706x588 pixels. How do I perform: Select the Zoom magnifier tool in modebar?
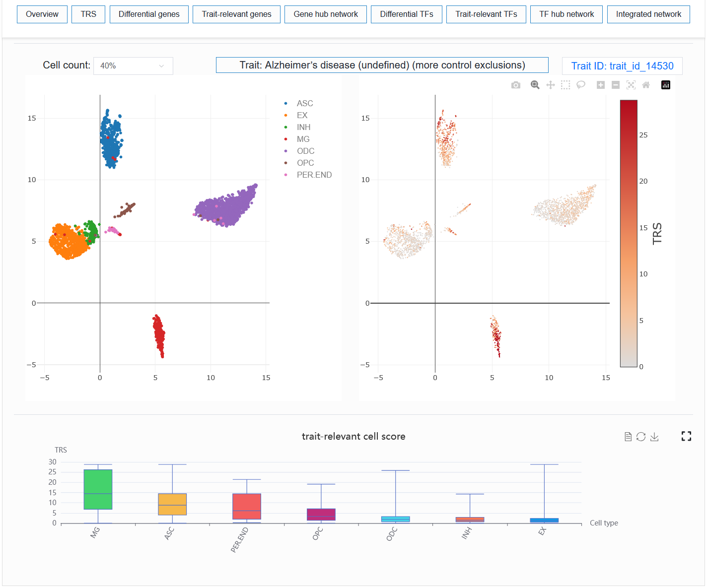click(535, 85)
